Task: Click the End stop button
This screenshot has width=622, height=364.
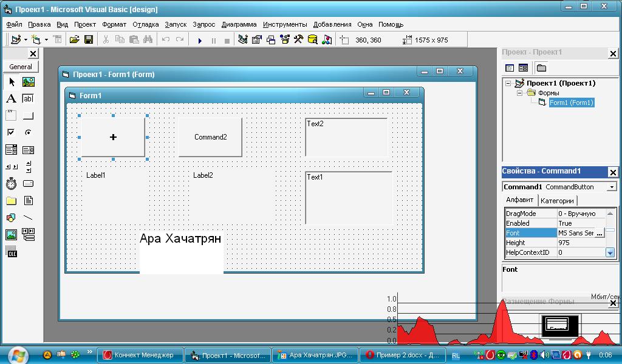Action: 227,41
